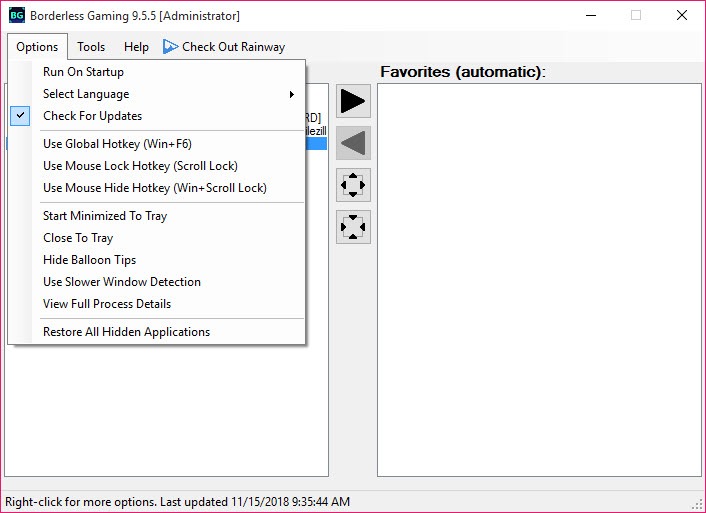
Task: Uncheck Check For Updates option
Action: pos(156,116)
